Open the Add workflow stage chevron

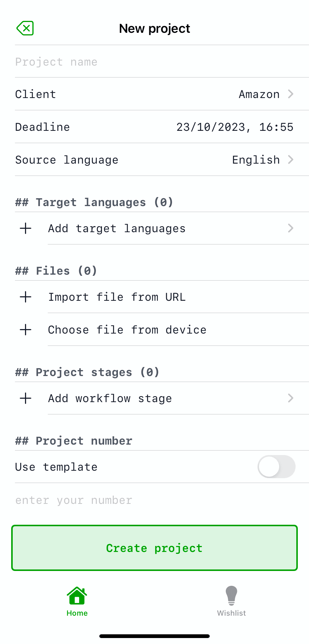pos(291,398)
